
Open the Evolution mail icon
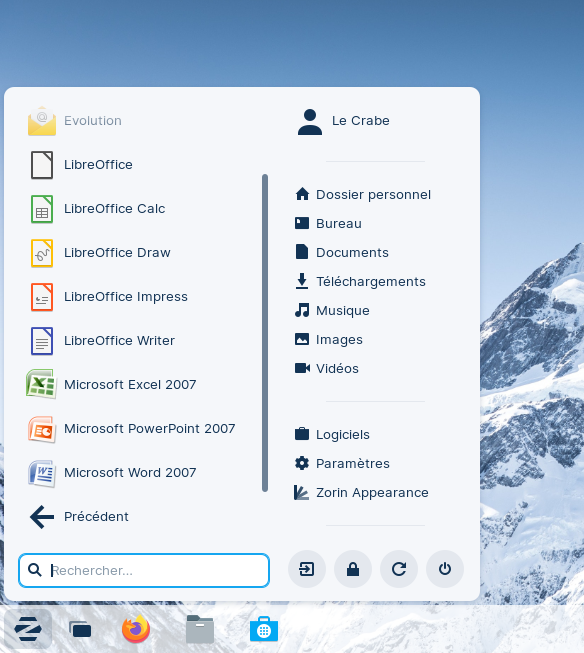(x=42, y=121)
